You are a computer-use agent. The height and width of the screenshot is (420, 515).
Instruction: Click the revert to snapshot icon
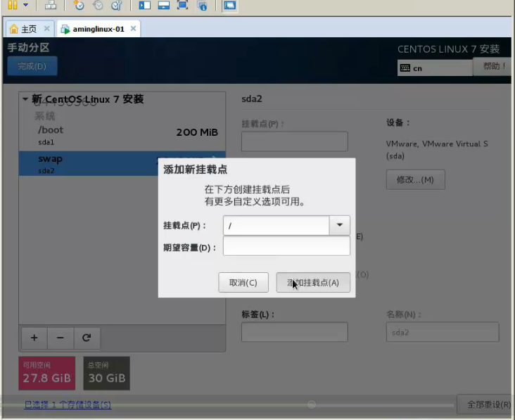[98, 5]
